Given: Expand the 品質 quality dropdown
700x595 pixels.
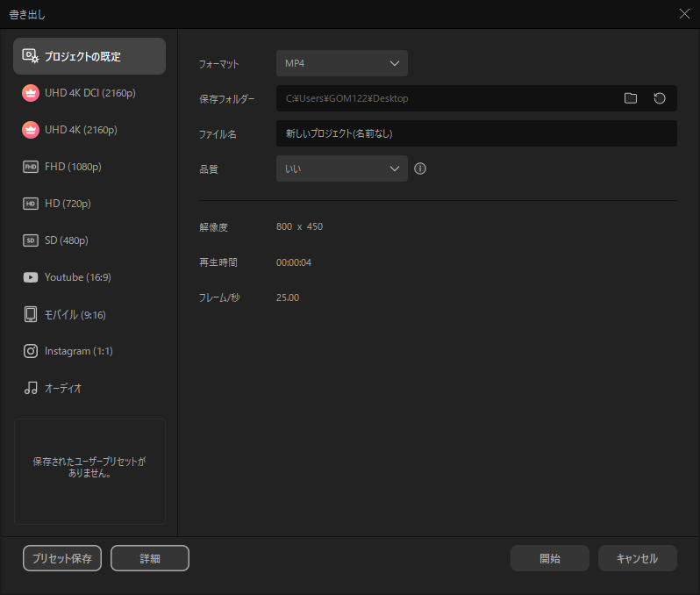Looking at the screenshot, I should click(342, 169).
